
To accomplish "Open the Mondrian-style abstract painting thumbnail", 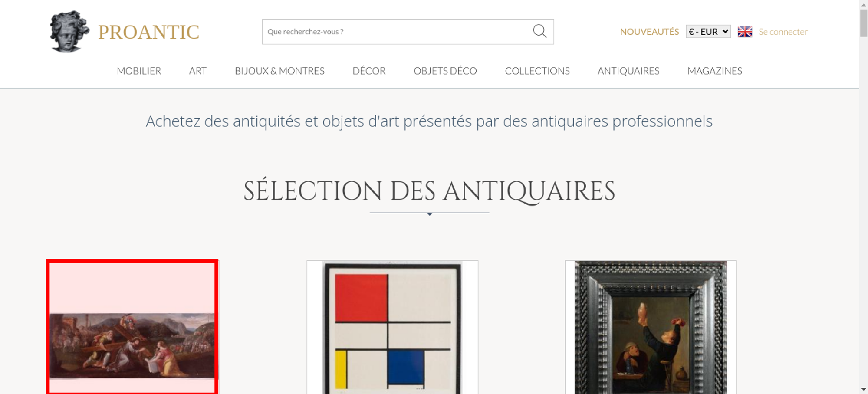I will [392, 327].
